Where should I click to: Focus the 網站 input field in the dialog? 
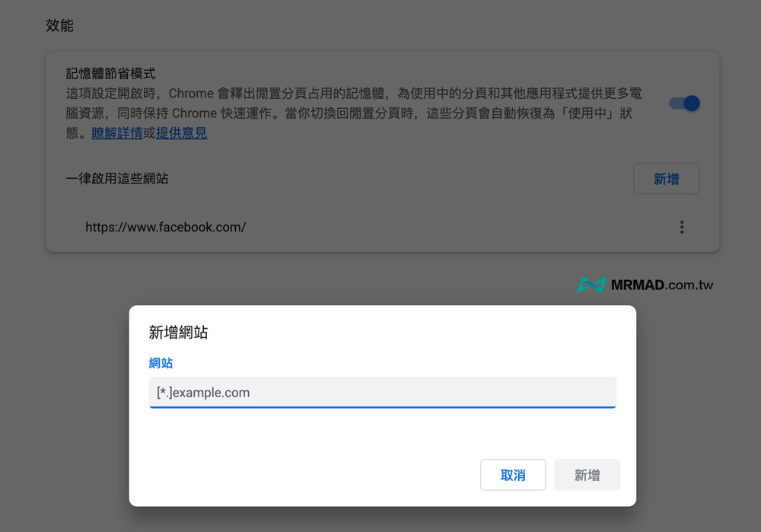pyautogui.click(x=383, y=392)
